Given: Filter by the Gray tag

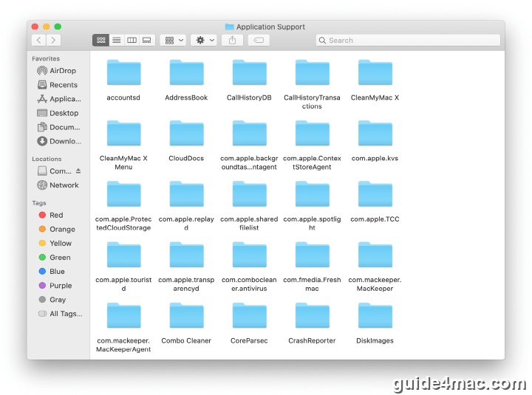Looking at the screenshot, I should tap(52, 300).
